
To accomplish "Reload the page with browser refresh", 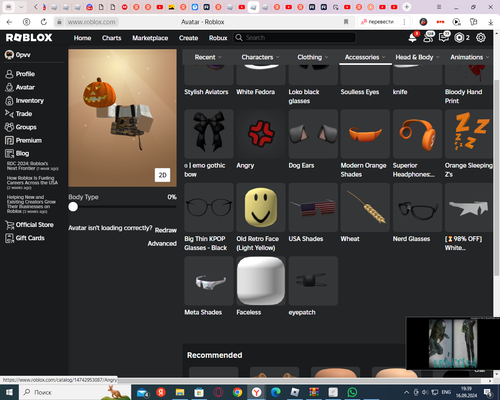I will [x=44, y=22].
